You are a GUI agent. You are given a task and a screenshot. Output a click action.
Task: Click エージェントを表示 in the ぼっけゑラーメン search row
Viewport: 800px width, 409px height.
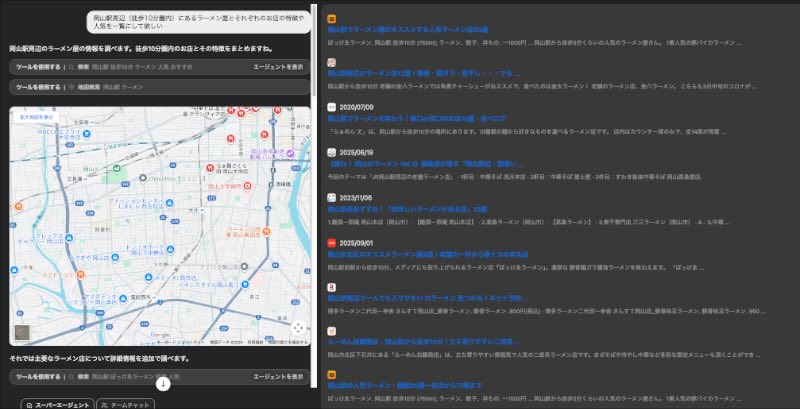click(x=278, y=377)
